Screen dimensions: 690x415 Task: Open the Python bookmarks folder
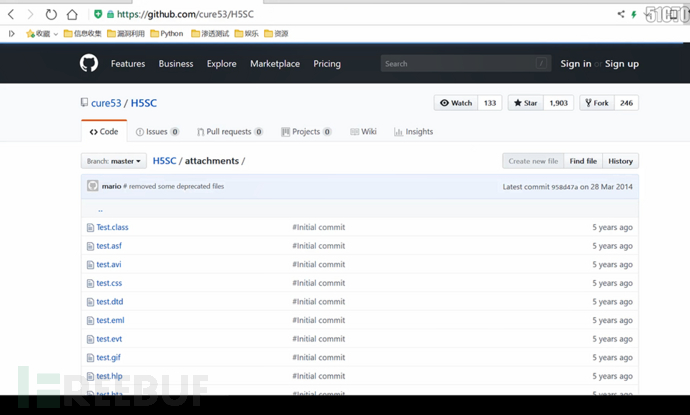pyautogui.click(x=167, y=34)
